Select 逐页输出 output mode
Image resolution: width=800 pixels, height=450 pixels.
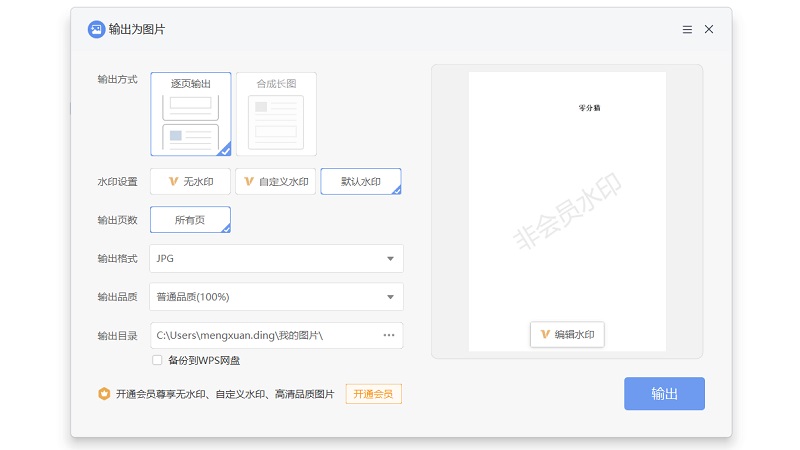click(190, 113)
